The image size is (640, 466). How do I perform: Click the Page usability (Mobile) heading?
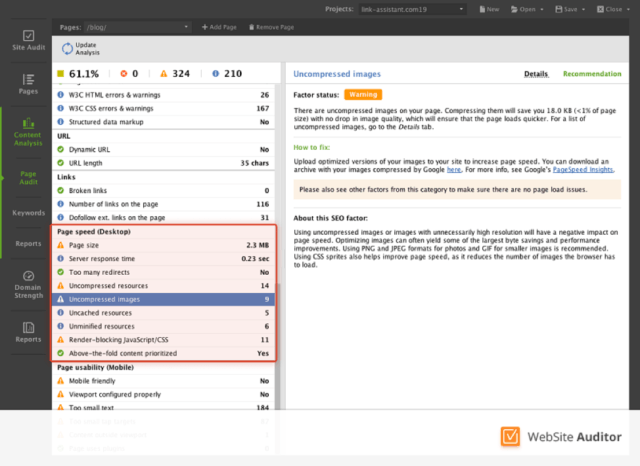click(96, 367)
